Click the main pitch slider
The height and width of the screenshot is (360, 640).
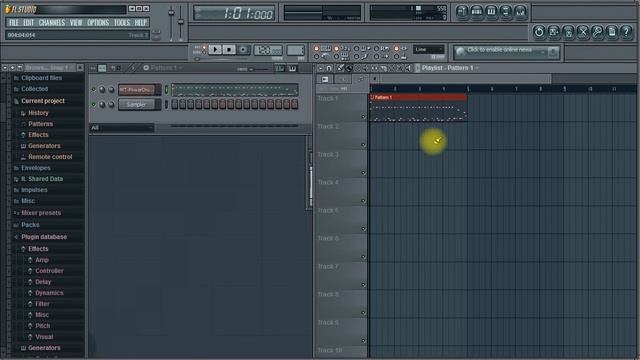click(x=181, y=23)
